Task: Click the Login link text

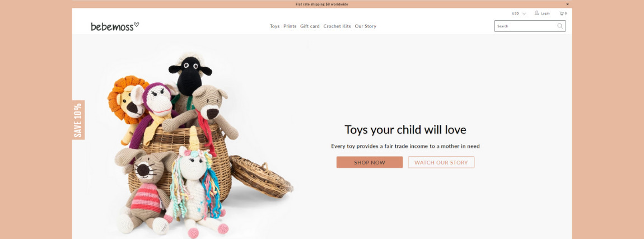Action: pyautogui.click(x=545, y=13)
